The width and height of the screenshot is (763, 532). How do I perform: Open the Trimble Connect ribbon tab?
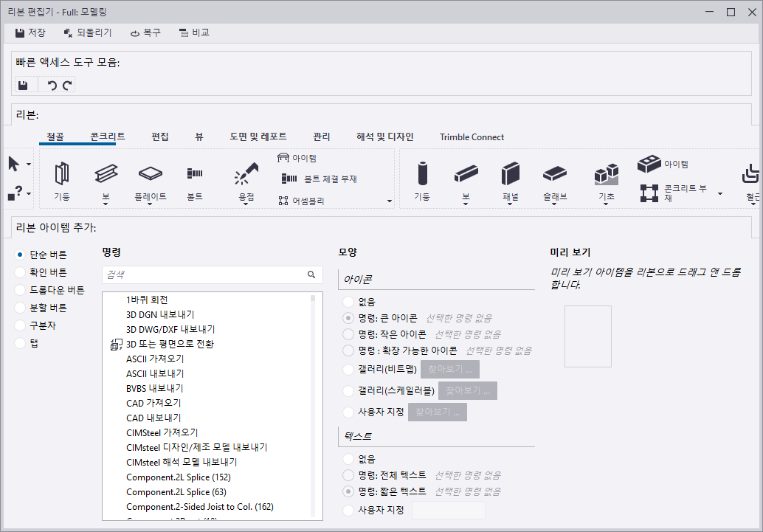point(472,137)
